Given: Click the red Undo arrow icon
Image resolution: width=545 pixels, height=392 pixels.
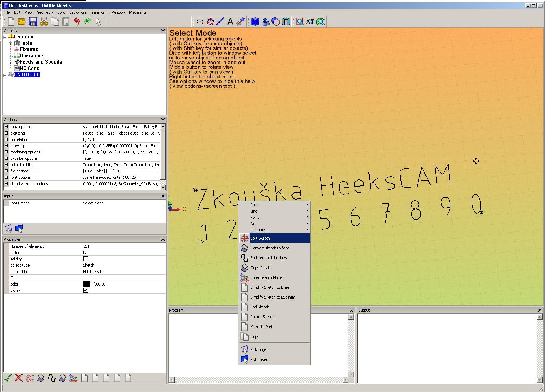Looking at the screenshot, I should tap(77, 22).
